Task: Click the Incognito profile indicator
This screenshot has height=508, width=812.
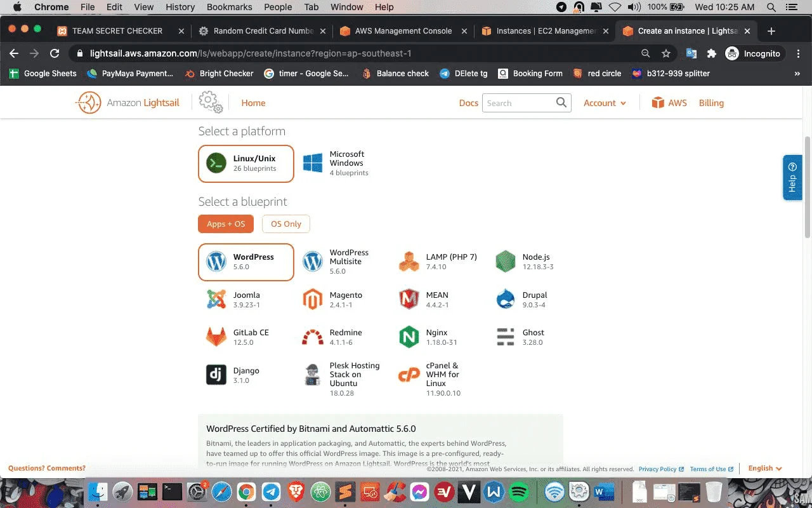Action: click(x=753, y=53)
